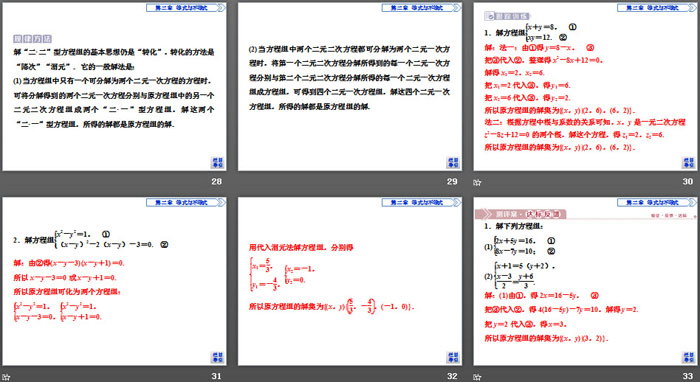Click '1. 解下列方程组' heading on slide 33

click(513, 226)
